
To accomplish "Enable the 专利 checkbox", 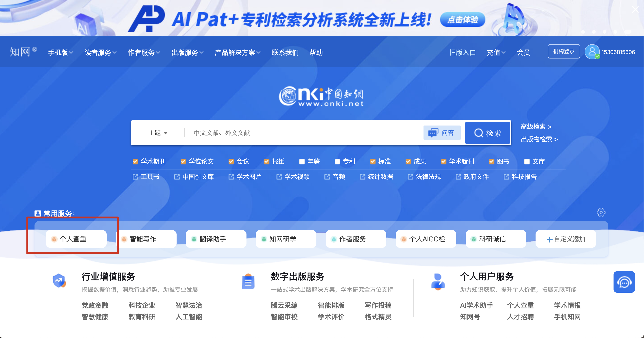I will [337, 162].
